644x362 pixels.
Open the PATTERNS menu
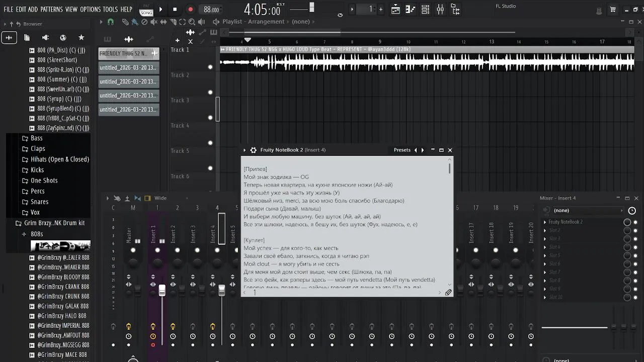tap(51, 9)
